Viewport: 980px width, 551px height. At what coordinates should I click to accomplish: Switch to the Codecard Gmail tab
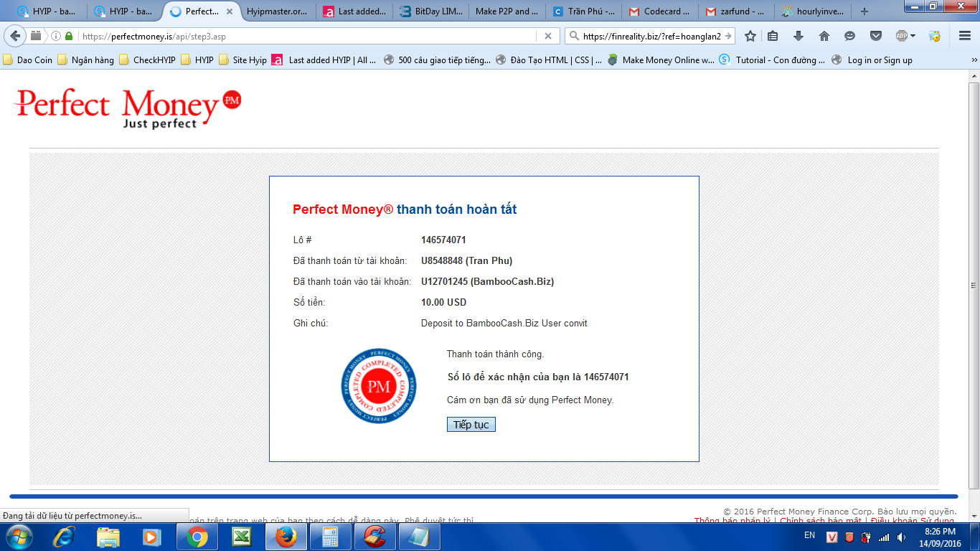[661, 11]
